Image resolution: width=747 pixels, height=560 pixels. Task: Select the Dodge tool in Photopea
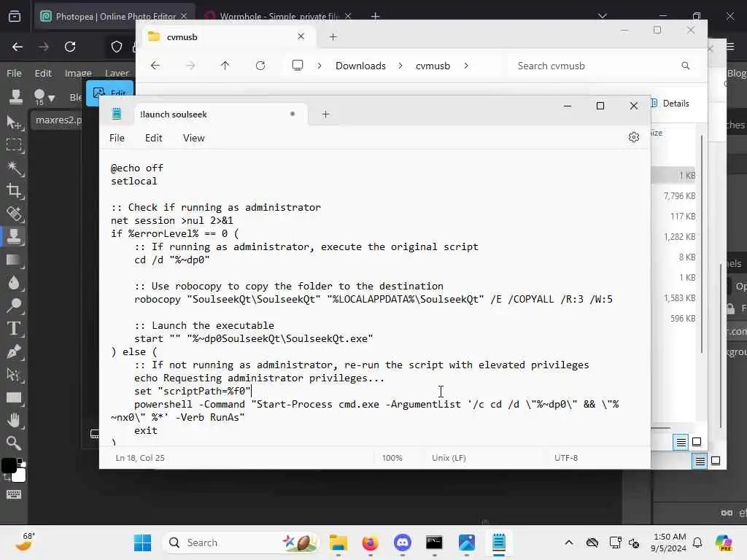pos(15,306)
